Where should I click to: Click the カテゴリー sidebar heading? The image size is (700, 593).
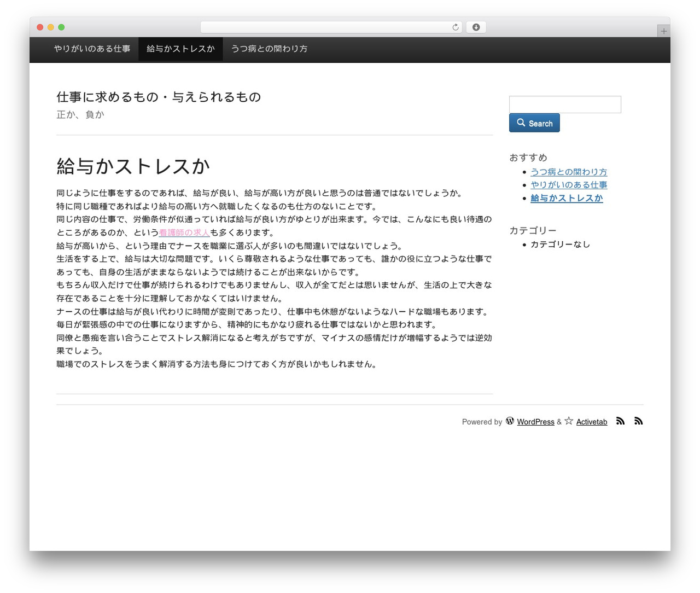[x=533, y=231]
